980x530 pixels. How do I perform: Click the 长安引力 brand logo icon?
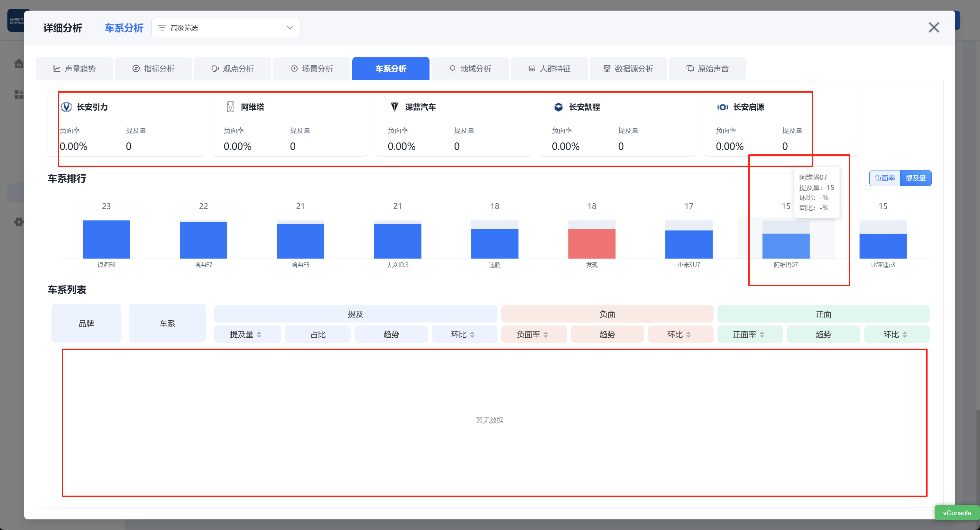(x=66, y=107)
